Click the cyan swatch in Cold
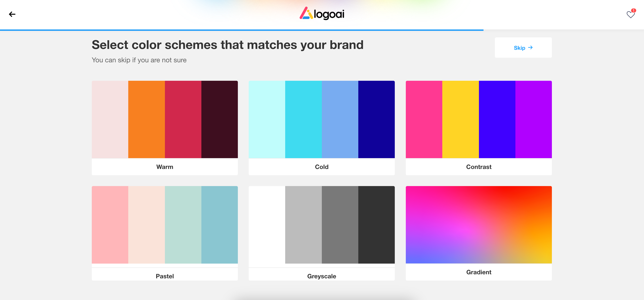Screen dimensions: 644x300 click(x=303, y=119)
